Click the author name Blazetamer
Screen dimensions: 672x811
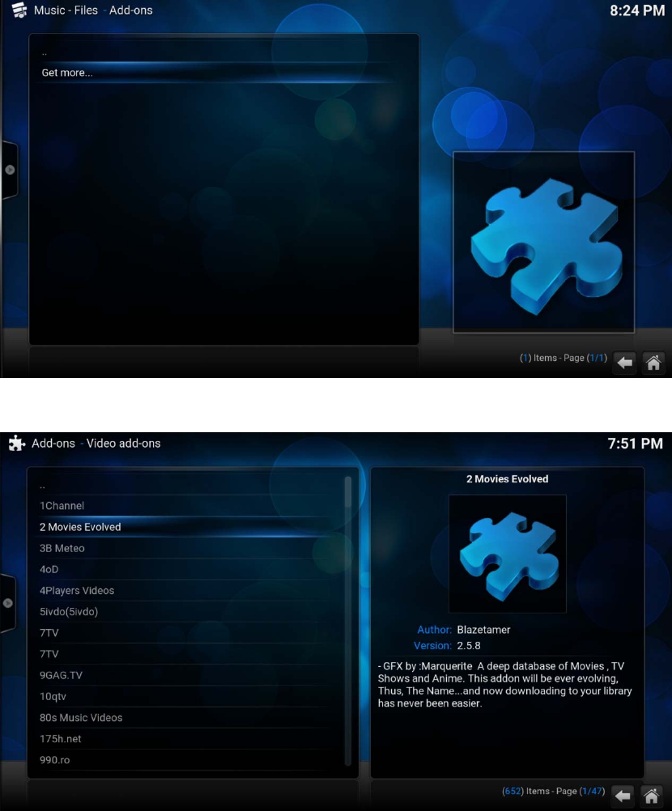pos(483,630)
